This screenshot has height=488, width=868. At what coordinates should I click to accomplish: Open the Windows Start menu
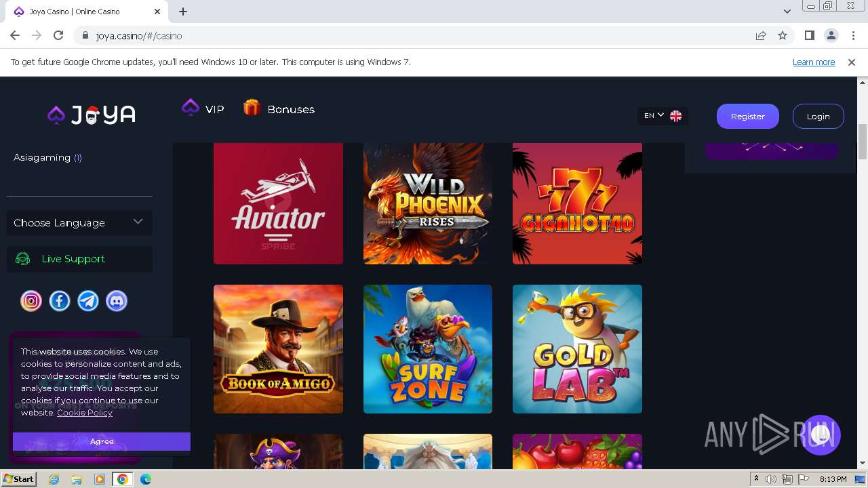tap(18, 479)
